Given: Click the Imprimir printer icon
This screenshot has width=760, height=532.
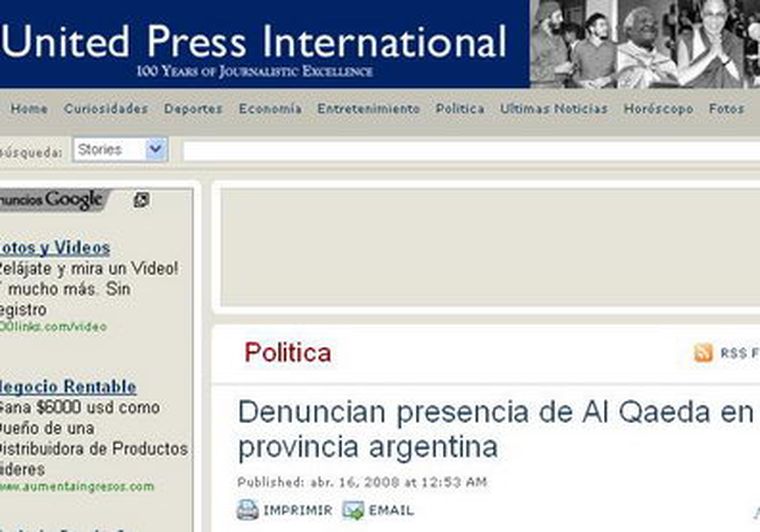Looking at the screenshot, I should [x=247, y=510].
